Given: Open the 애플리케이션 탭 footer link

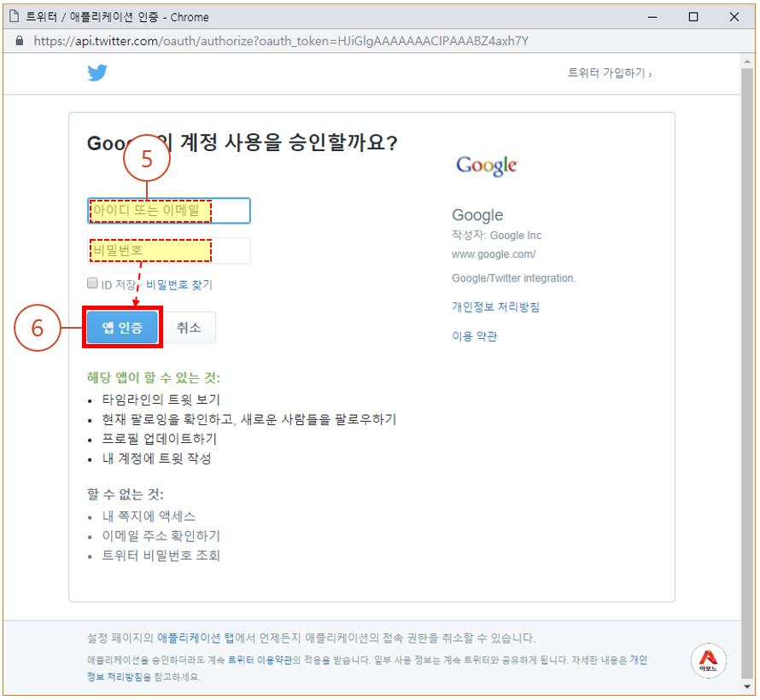Looking at the screenshot, I should pos(196,638).
